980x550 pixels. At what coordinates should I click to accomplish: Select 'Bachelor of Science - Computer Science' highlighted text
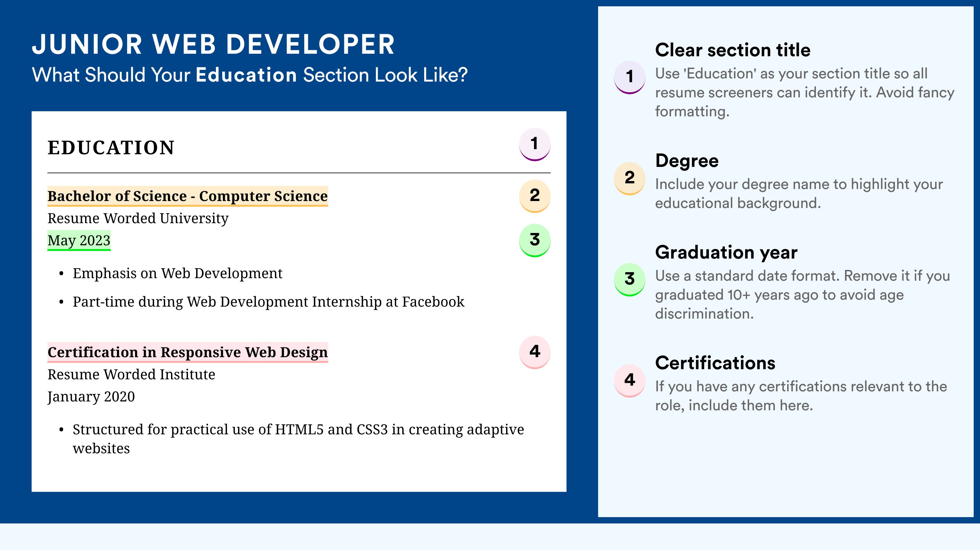click(187, 196)
